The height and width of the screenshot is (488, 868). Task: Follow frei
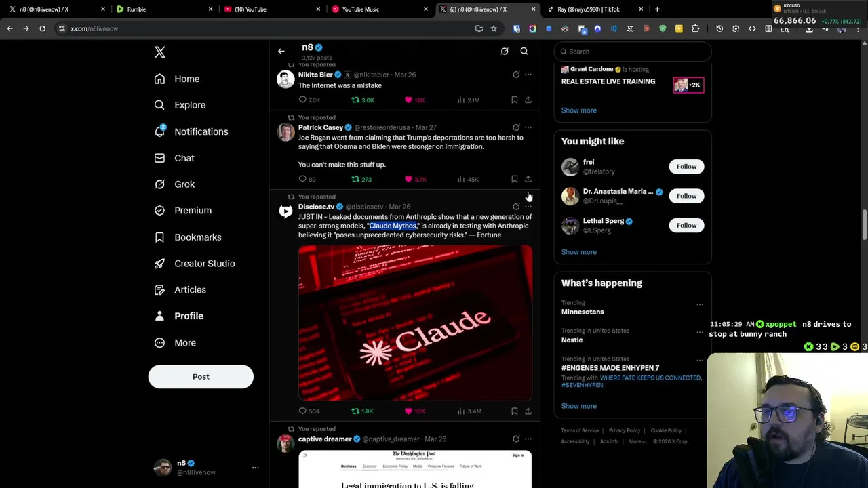click(686, 167)
